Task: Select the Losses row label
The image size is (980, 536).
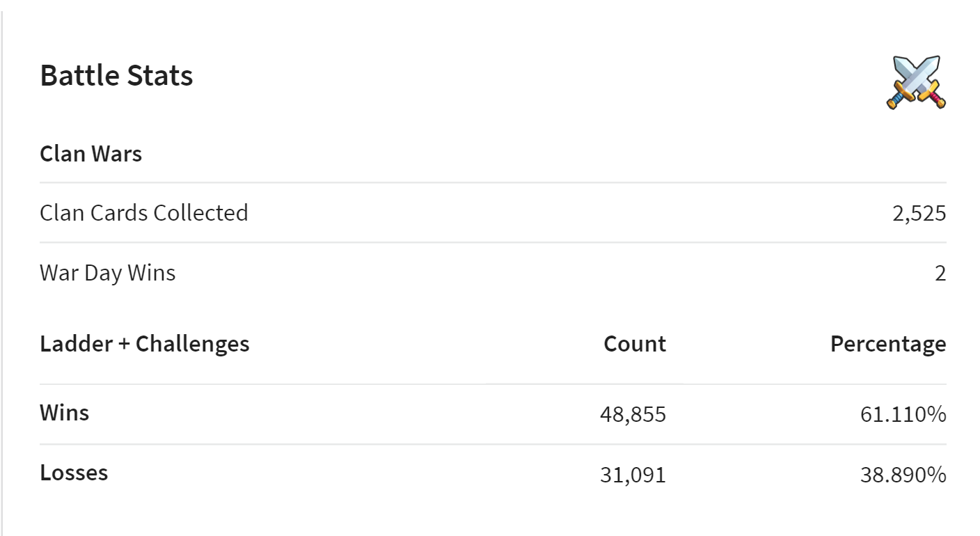Action: tap(74, 473)
